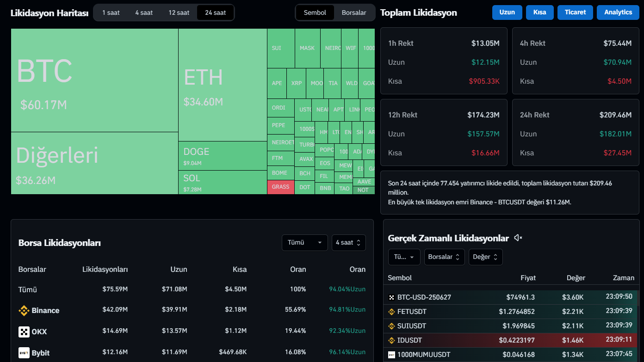Set heatmap timeframe to 1 saat
This screenshot has width=644, height=362.
point(111,12)
